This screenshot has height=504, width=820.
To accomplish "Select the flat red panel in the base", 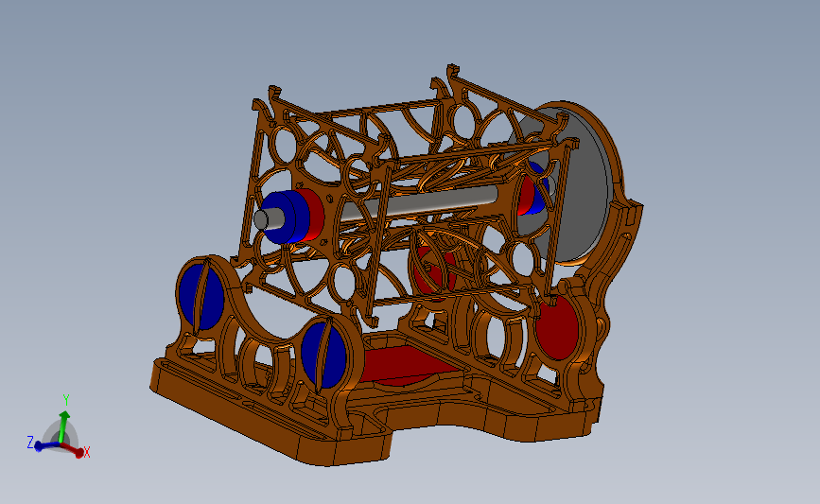I will (406, 364).
